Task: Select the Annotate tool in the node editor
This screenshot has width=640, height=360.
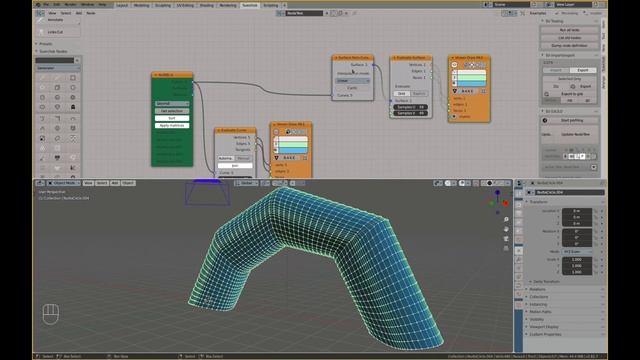Action: (x=57, y=20)
